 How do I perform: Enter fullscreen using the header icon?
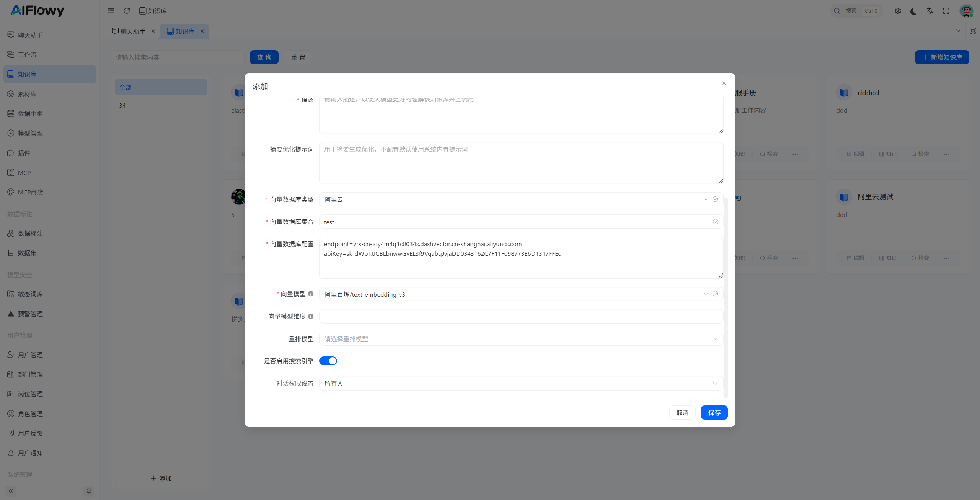click(946, 11)
